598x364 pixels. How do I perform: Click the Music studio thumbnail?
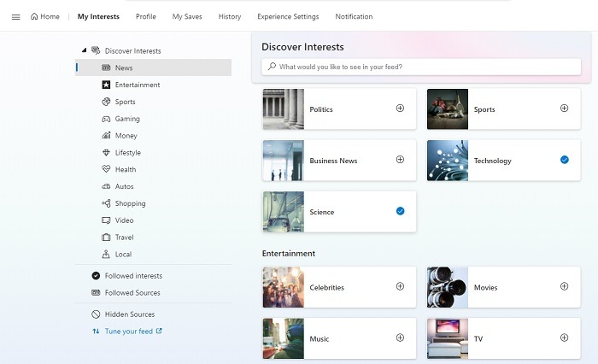click(284, 338)
